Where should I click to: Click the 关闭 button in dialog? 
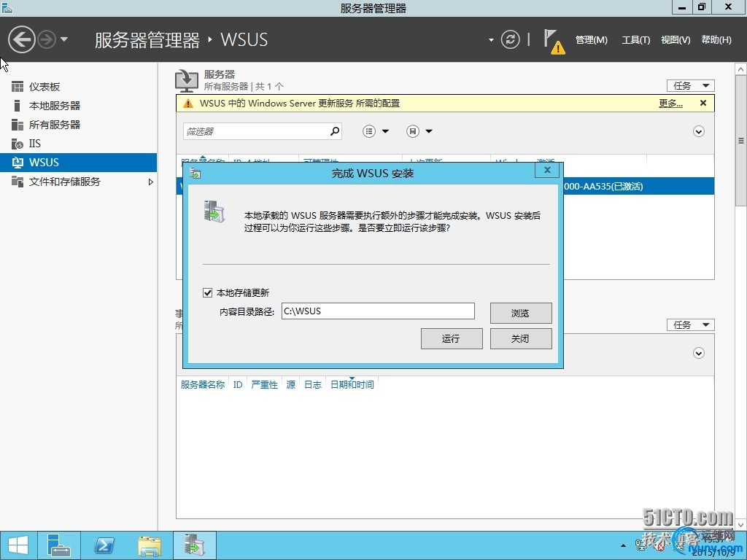pos(521,338)
